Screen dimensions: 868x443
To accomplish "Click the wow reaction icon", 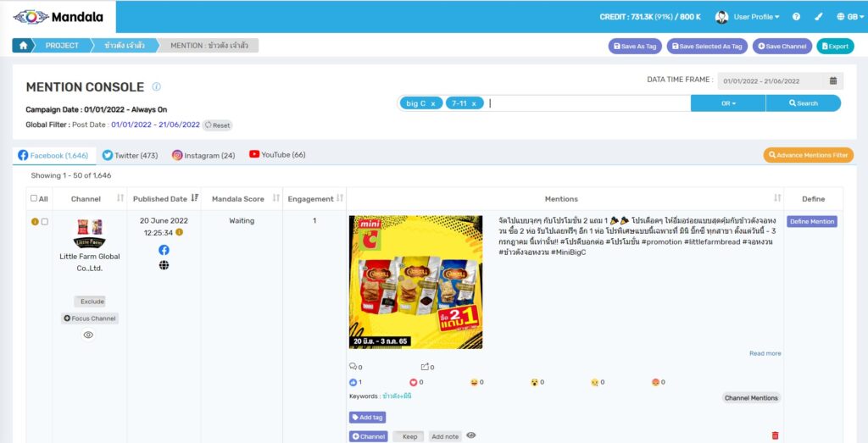I will point(535,382).
